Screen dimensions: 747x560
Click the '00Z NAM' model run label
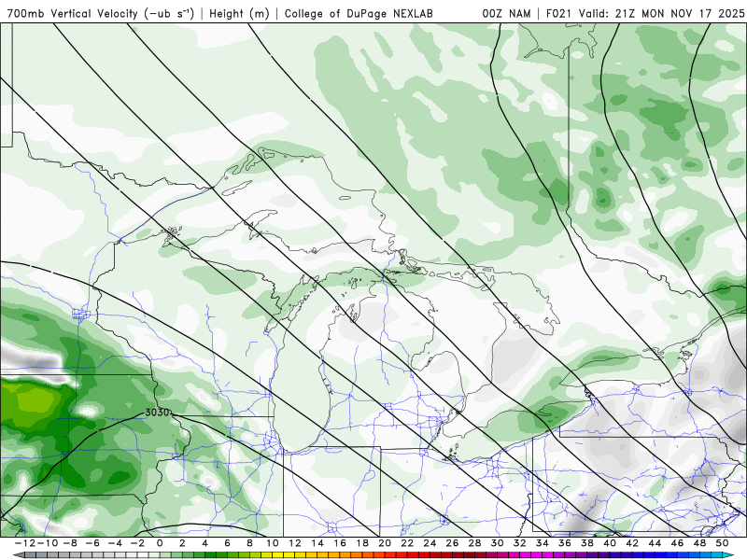[x=506, y=13]
